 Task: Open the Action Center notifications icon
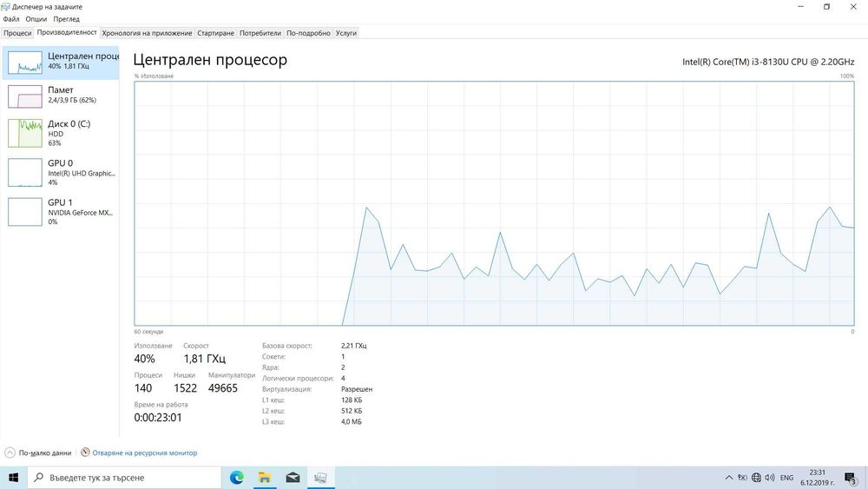851,478
